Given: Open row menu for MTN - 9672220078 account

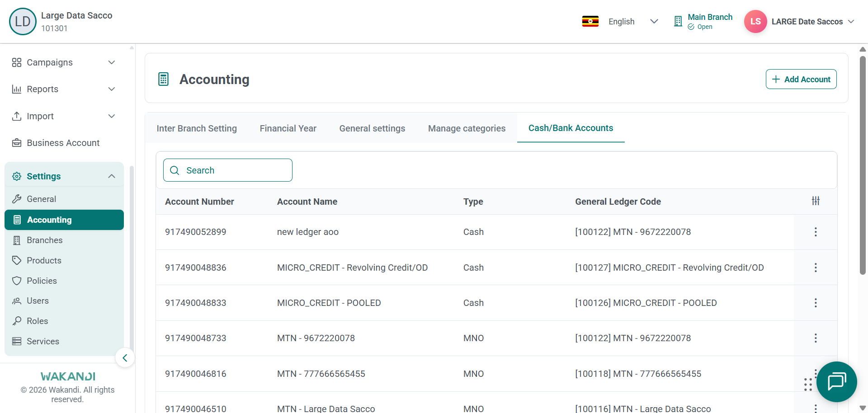Looking at the screenshot, I should click(816, 338).
